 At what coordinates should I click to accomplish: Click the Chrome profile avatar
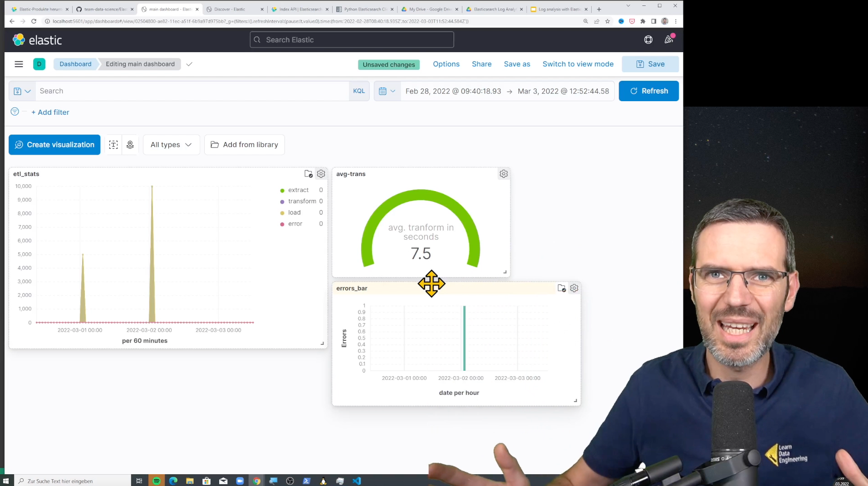(x=665, y=21)
